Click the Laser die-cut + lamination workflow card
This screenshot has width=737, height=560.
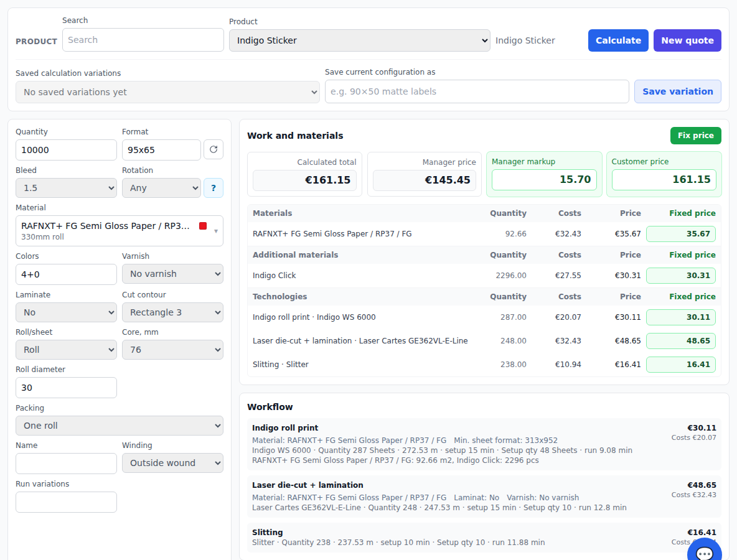(484, 496)
